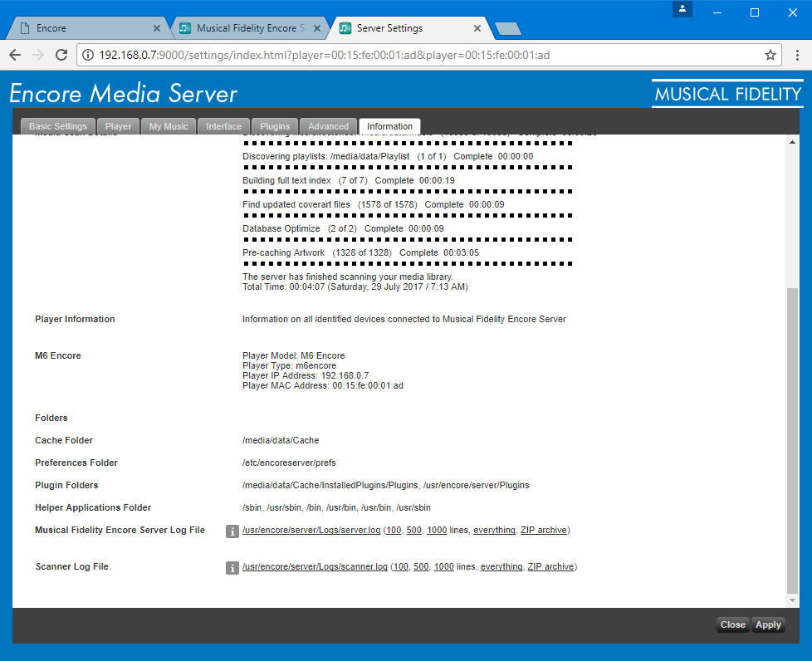Open the Basic Settings tab
The image size is (812, 661).
(x=58, y=126)
